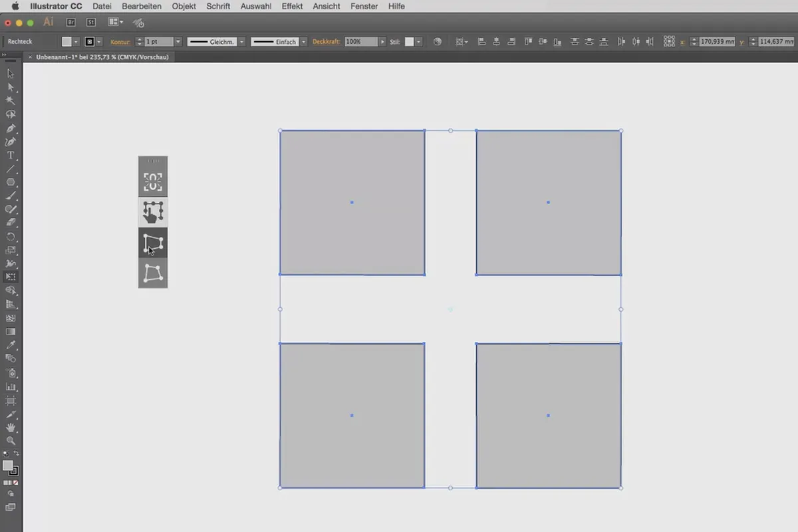Open the stroke color dropdown arrow
The height and width of the screenshot is (532, 798).
click(x=99, y=41)
